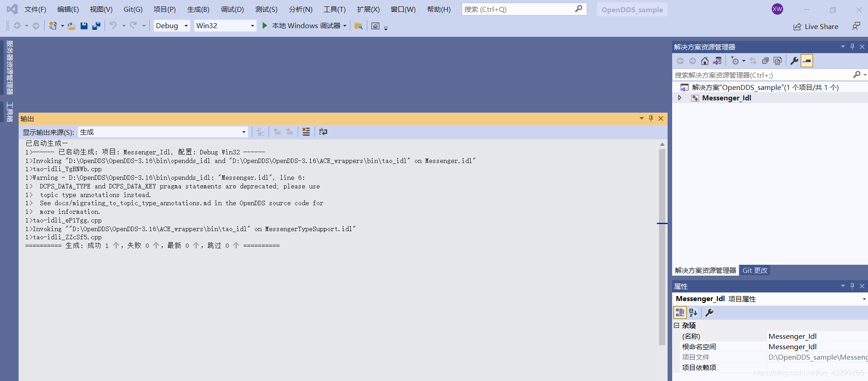Toggle Categorized view in the Properties panel
The image size is (868, 381).
pos(680,312)
